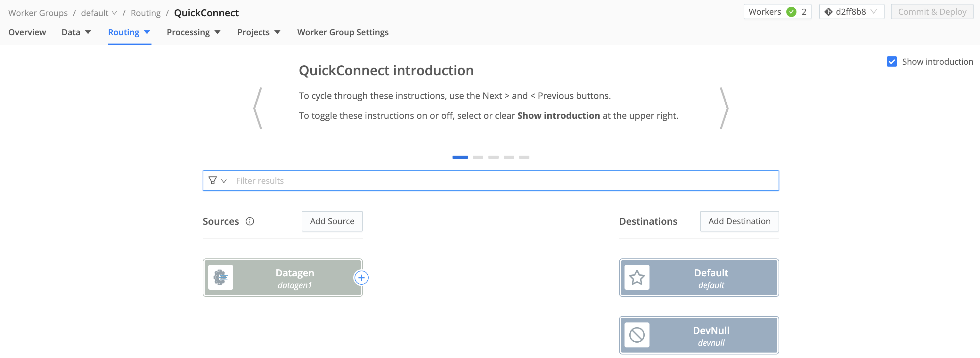Click the Datagen source gear icon
The image size is (980, 358).
pos(221,277)
